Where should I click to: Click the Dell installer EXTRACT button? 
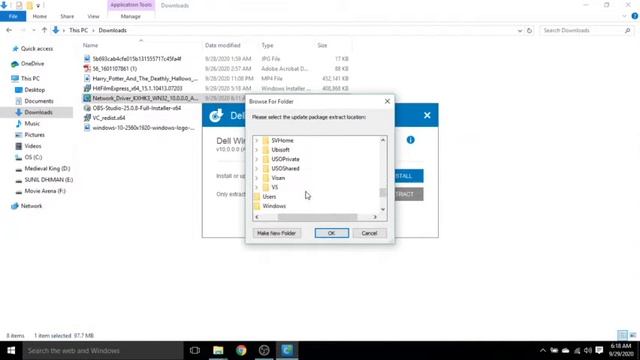(409, 194)
